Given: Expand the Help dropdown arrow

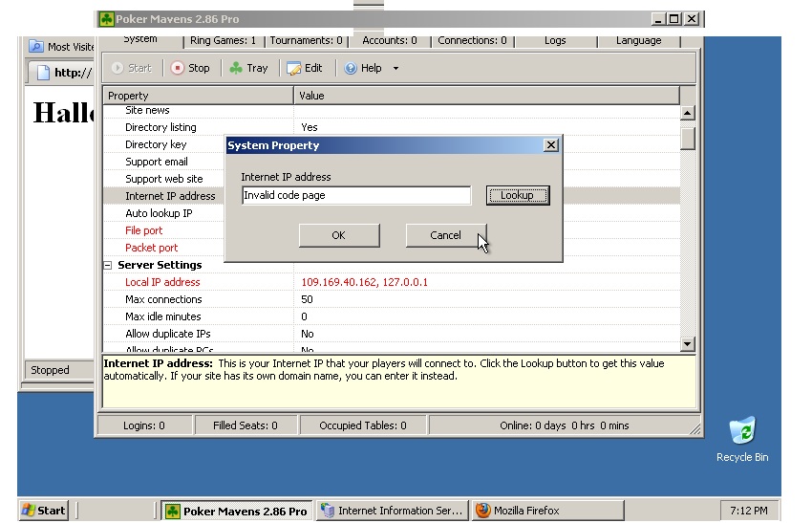Looking at the screenshot, I should pos(395,69).
